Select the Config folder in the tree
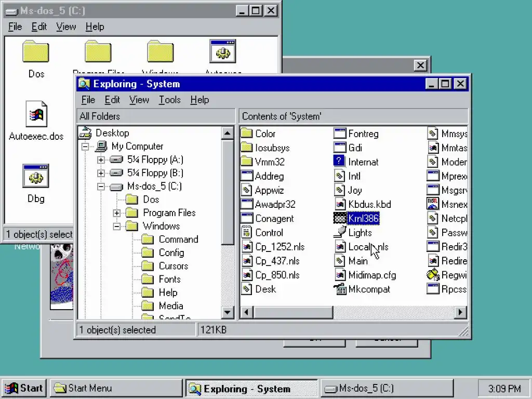This screenshot has width=532, height=399. coord(171,253)
